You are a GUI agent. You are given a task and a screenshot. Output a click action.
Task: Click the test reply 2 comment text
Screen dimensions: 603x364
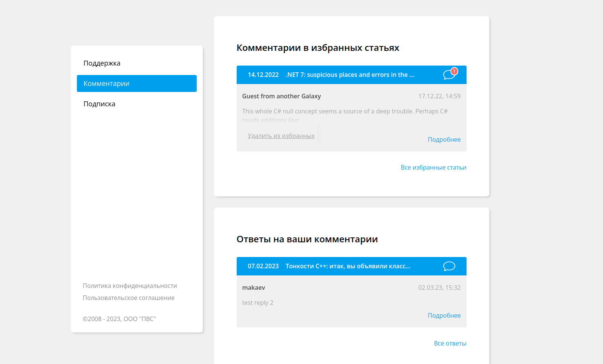258,303
